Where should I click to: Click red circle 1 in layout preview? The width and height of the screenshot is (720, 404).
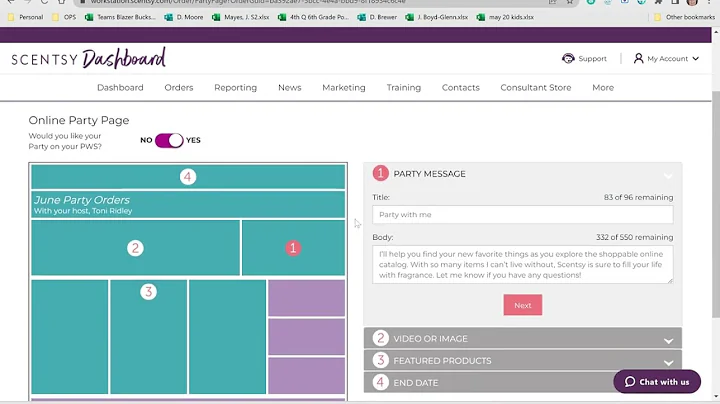tap(293, 248)
